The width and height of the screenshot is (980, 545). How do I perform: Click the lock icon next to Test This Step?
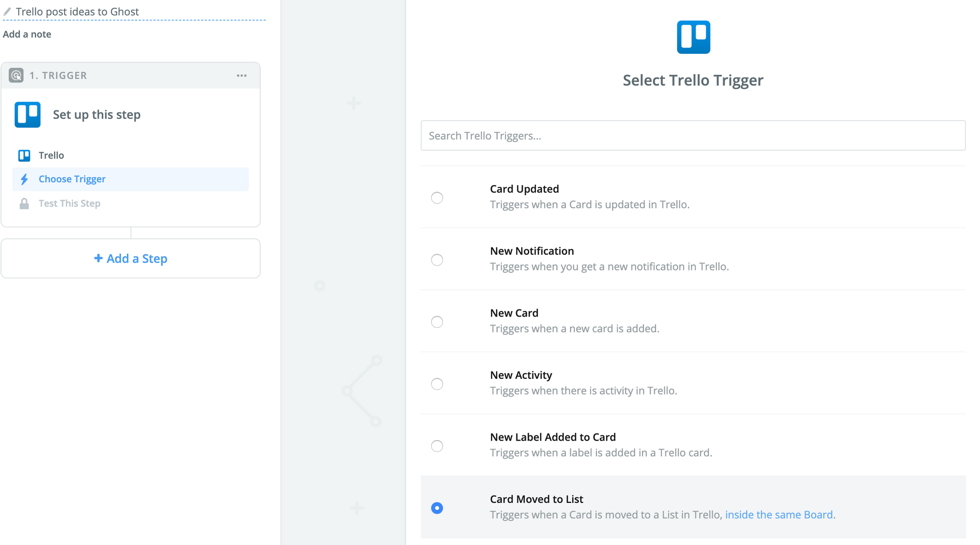coord(24,203)
